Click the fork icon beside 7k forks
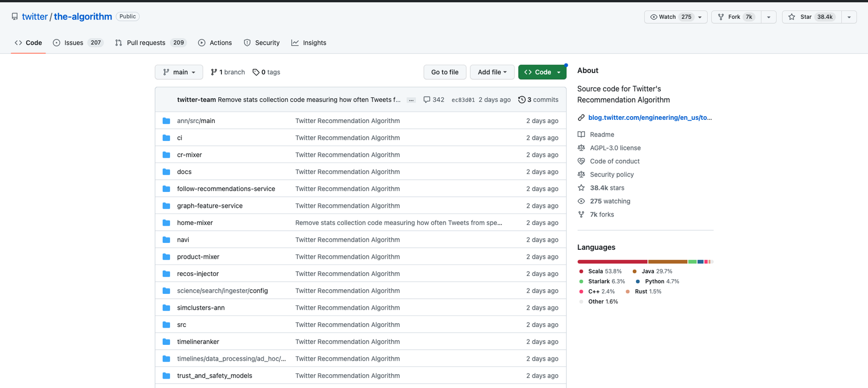Screen dimensions: 868x388 581,215
